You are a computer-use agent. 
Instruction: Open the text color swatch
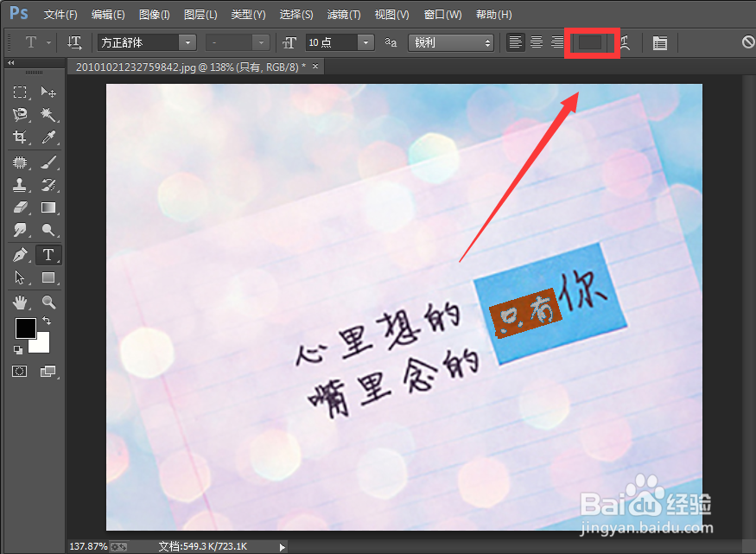coord(590,42)
